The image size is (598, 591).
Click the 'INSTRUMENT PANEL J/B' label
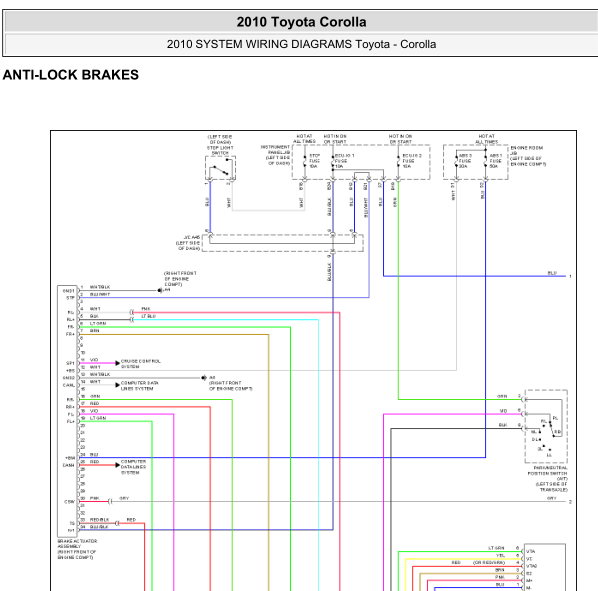(x=275, y=149)
